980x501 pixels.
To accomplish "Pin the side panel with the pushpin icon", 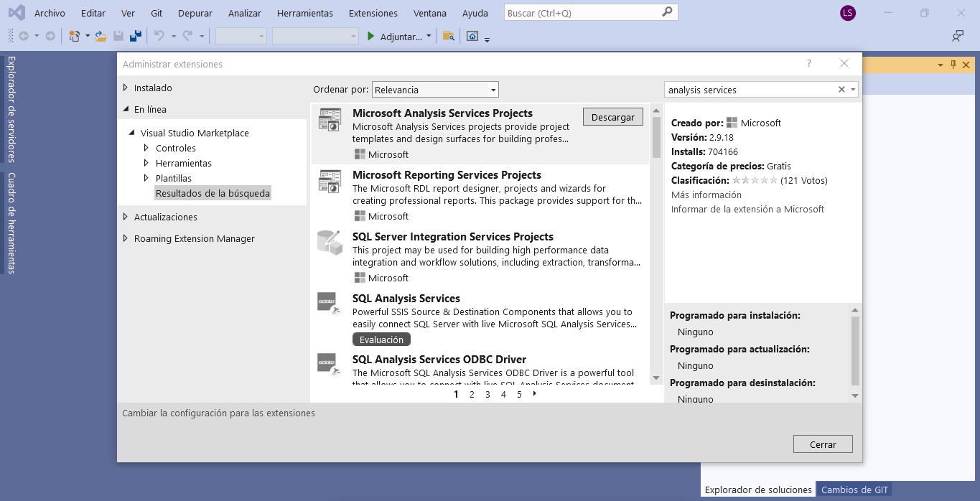I will tap(953, 65).
